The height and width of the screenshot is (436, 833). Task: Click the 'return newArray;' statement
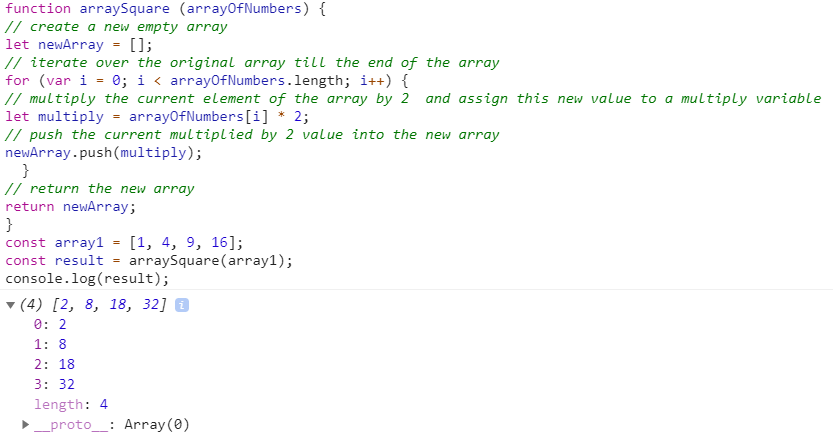[71, 207]
